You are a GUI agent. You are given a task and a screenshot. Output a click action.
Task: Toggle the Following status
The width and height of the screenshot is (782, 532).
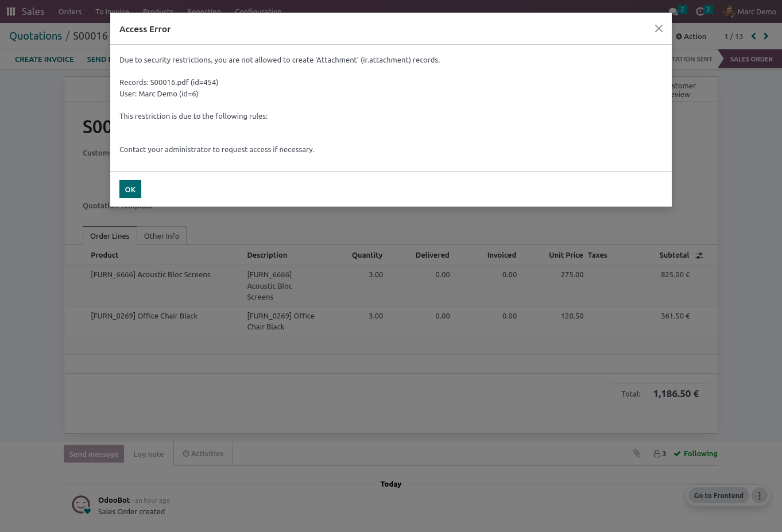(696, 453)
